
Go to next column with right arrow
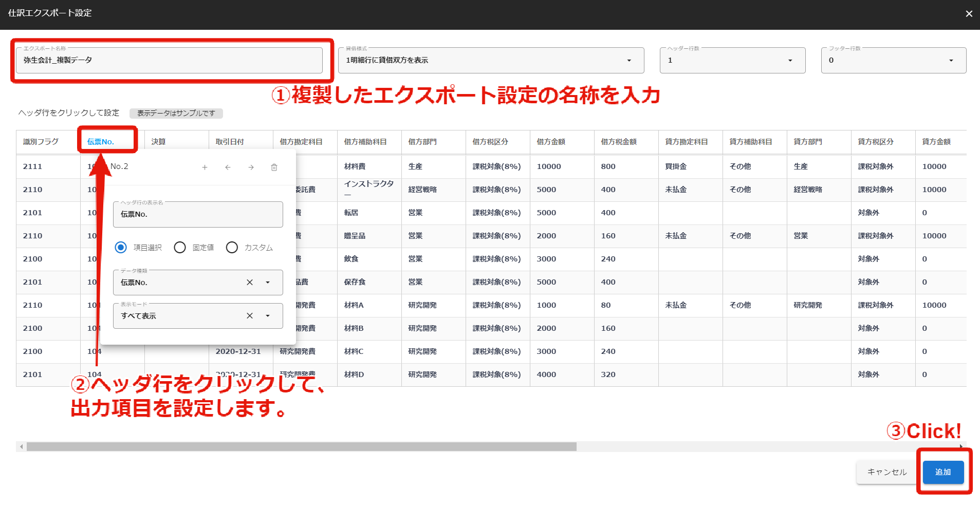(x=251, y=167)
